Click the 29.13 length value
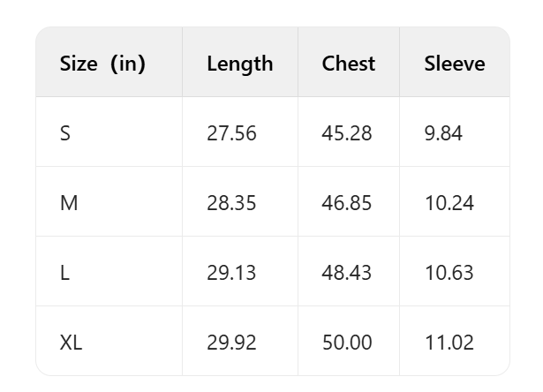 coord(231,273)
